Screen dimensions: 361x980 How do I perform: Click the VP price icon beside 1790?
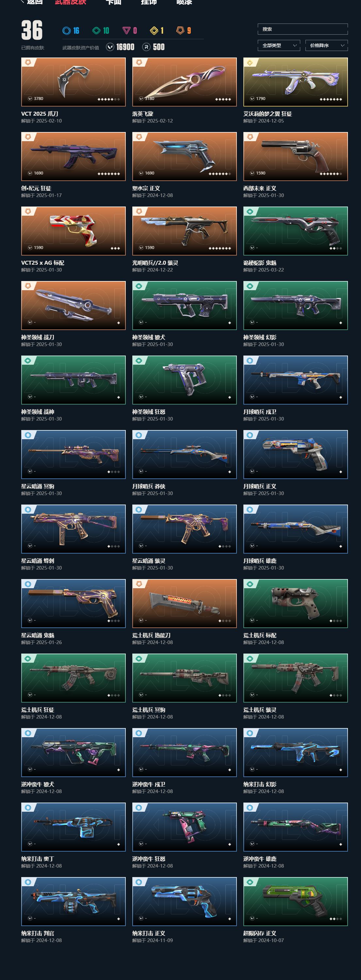tap(252, 99)
